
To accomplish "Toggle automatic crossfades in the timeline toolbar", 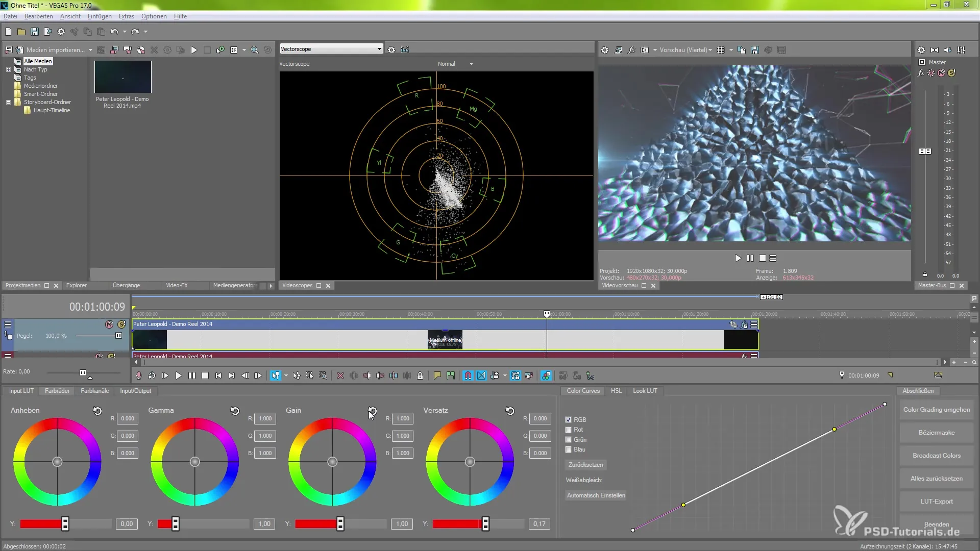I will point(481,375).
